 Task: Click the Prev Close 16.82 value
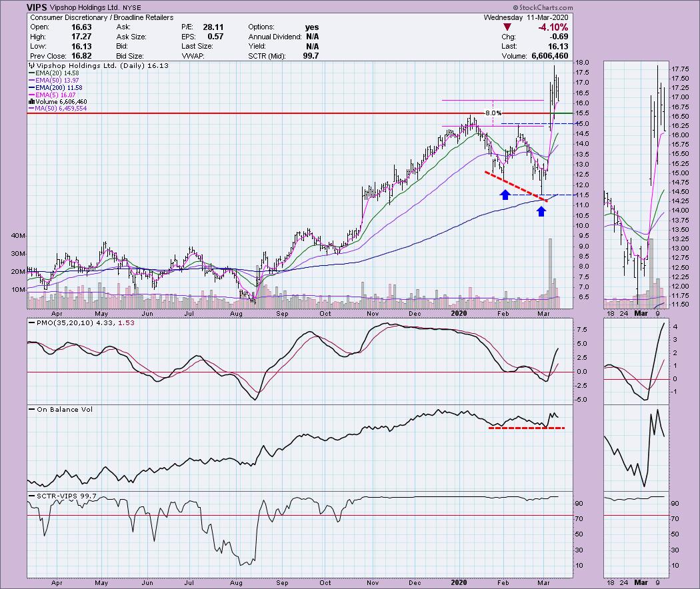pos(81,56)
